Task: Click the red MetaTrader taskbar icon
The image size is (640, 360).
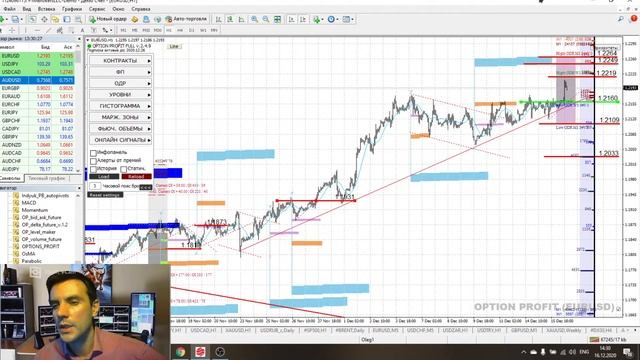Action: (200, 351)
